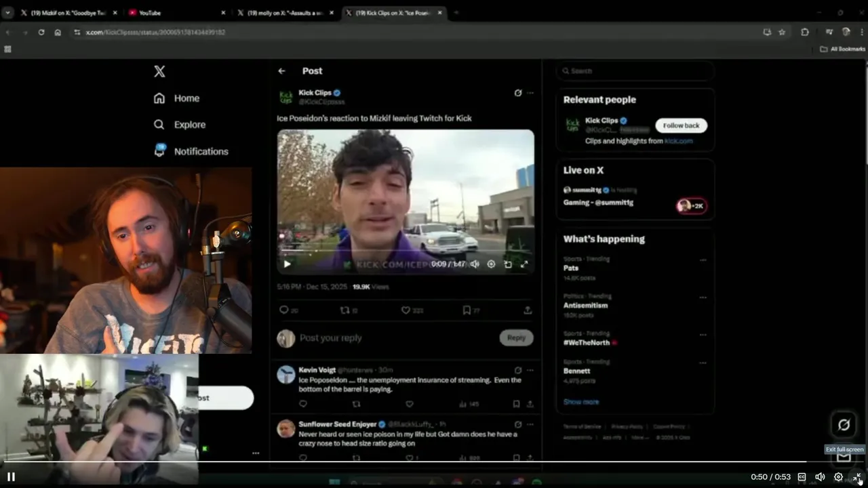Mute the embedded tweet video
Viewport: 868px width, 488px height.
[475, 264]
